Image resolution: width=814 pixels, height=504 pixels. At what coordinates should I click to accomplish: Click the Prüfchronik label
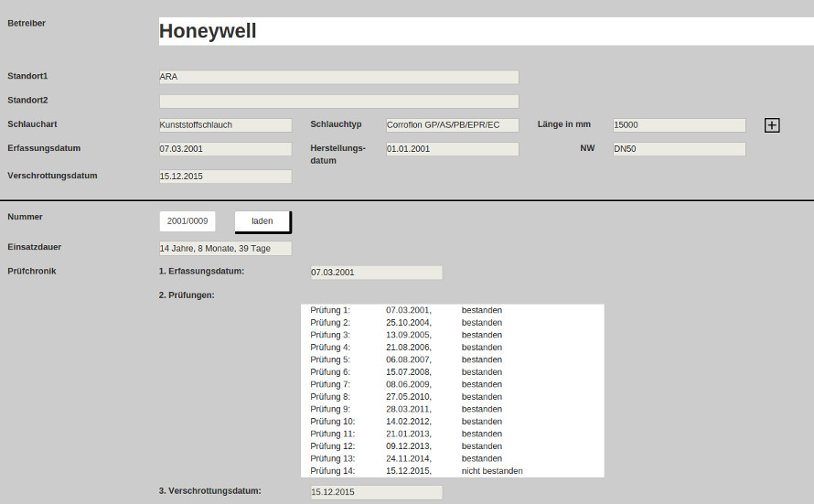click(x=32, y=271)
